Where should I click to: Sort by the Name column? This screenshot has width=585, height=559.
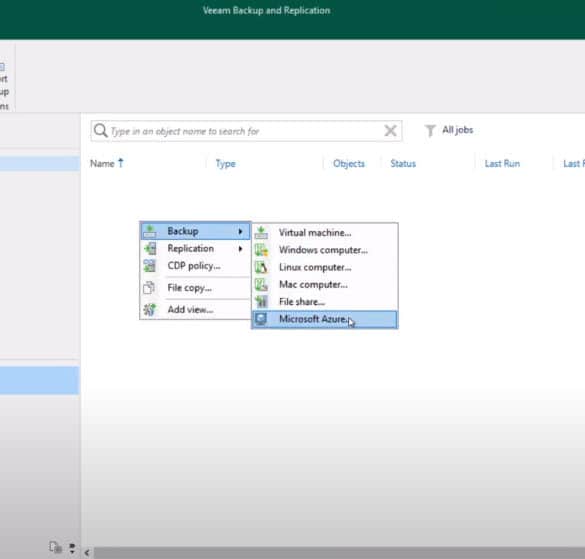[x=102, y=163]
